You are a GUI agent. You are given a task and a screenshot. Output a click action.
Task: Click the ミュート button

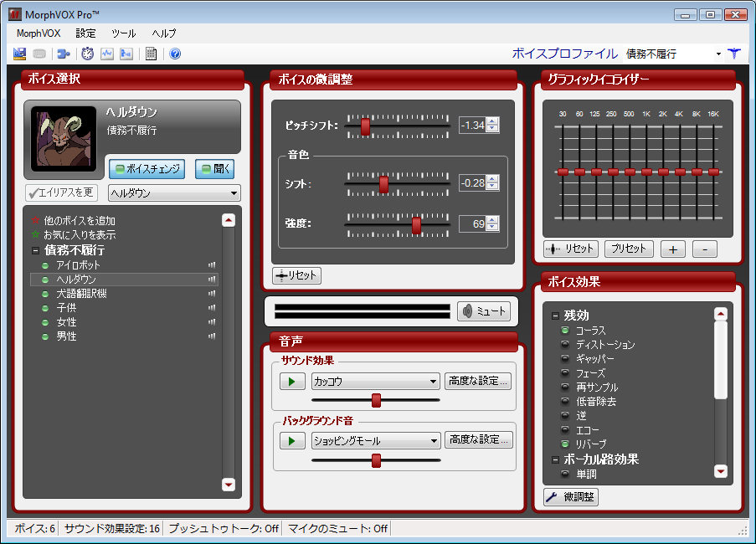point(484,311)
